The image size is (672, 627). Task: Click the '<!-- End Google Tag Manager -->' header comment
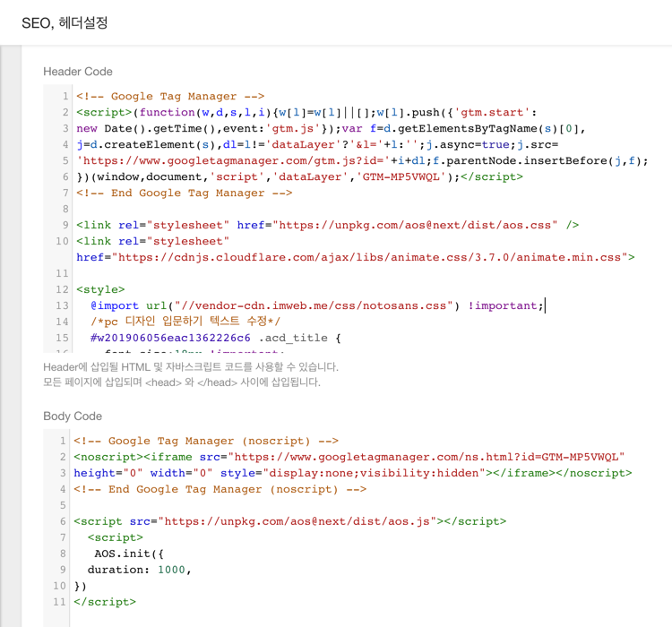coord(185,193)
